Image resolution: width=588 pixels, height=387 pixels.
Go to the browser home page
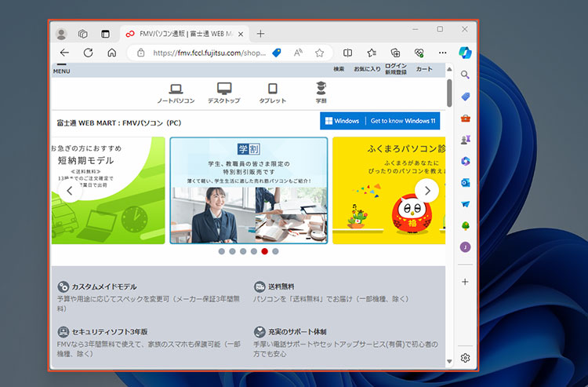(111, 53)
